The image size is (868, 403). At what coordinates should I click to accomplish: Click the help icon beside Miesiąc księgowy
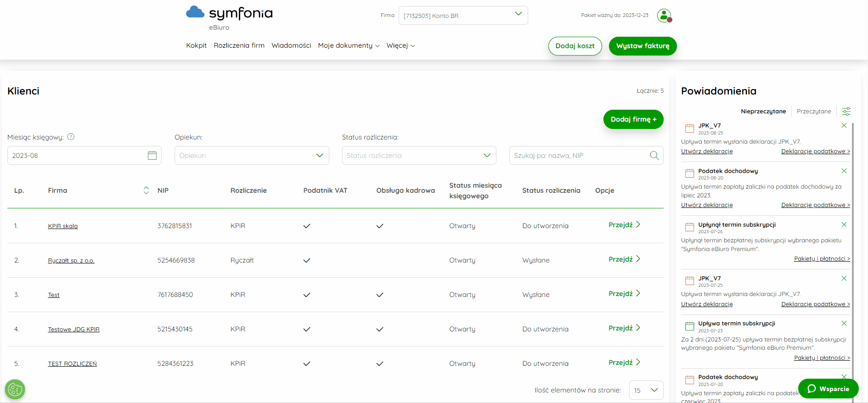[x=71, y=137]
